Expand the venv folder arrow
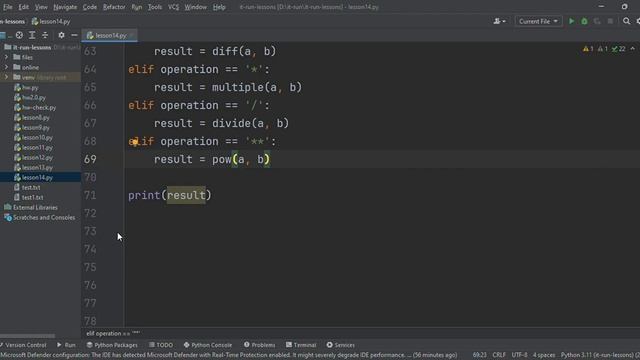 point(6,77)
